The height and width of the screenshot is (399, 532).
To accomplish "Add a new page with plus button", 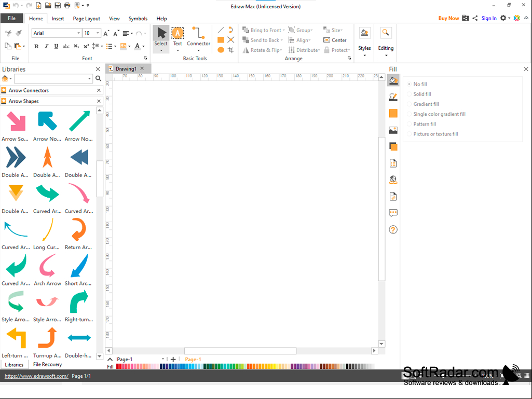I will pos(173,359).
